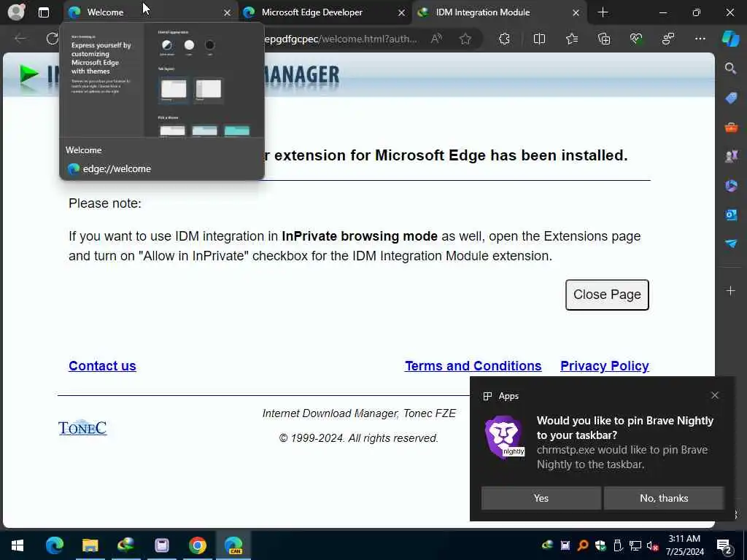Decline pinning with No, thanks
This screenshot has width=747, height=560.
pyautogui.click(x=664, y=498)
